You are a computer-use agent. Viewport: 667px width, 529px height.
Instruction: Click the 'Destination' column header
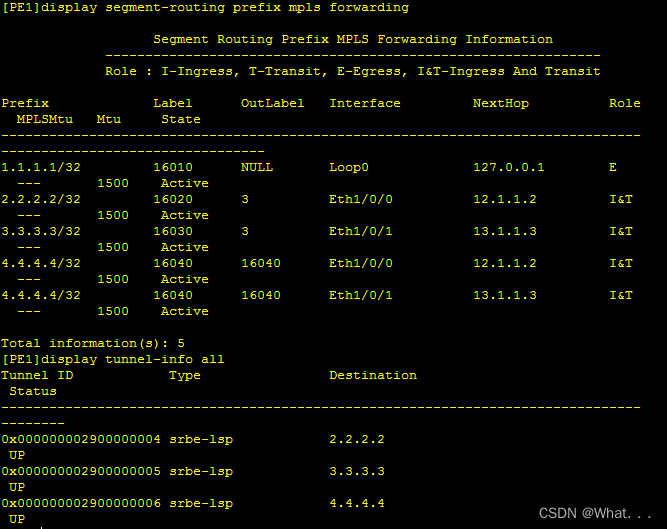[373, 375]
